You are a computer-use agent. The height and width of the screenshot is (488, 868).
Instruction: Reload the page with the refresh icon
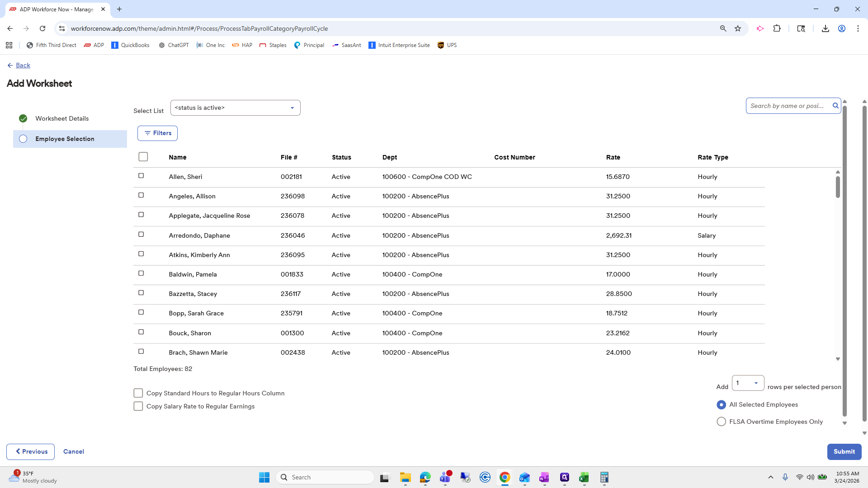42,28
